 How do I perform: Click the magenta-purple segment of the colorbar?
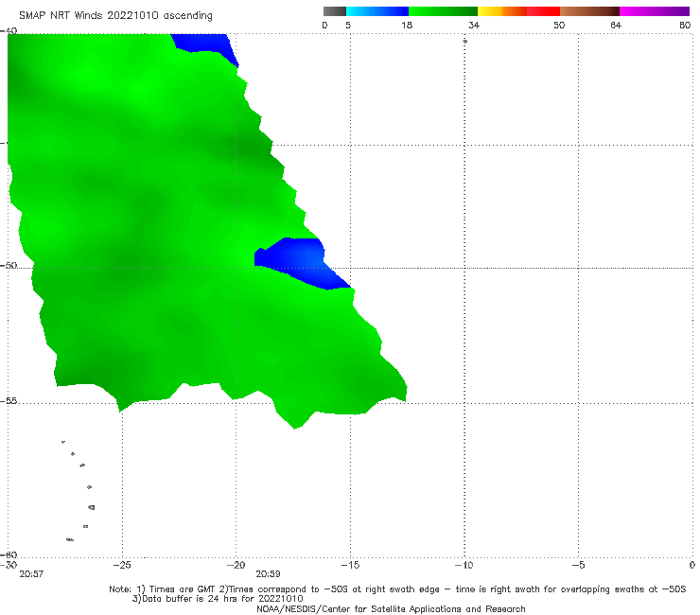[x=655, y=11]
